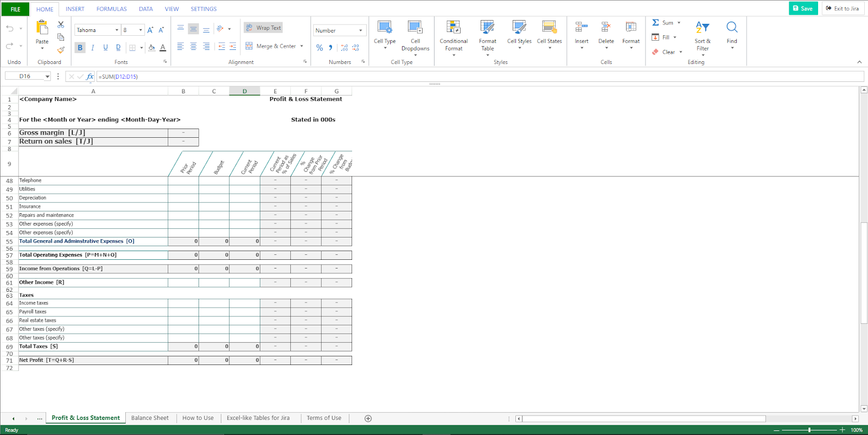Open the Sum dropdown arrow
868x435 pixels.
(679, 23)
